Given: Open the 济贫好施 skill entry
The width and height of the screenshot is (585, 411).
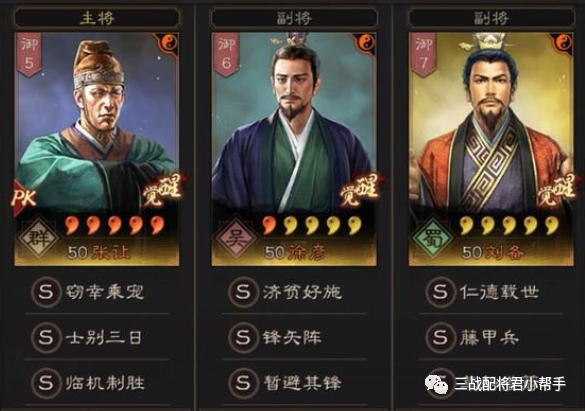Looking at the screenshot, I should pyautogui.click(x=294, y=292).
